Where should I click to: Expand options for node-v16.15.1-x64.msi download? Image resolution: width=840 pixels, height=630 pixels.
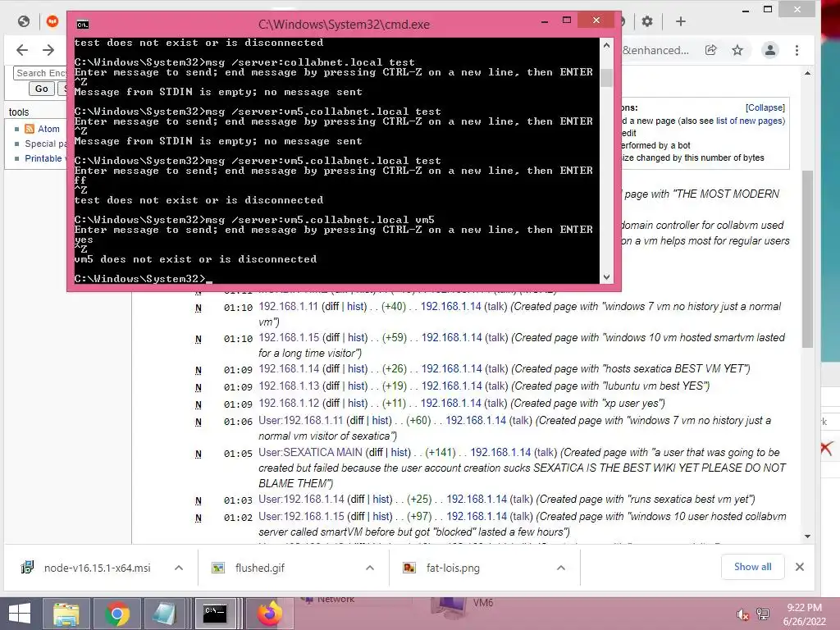click(179, 568)
